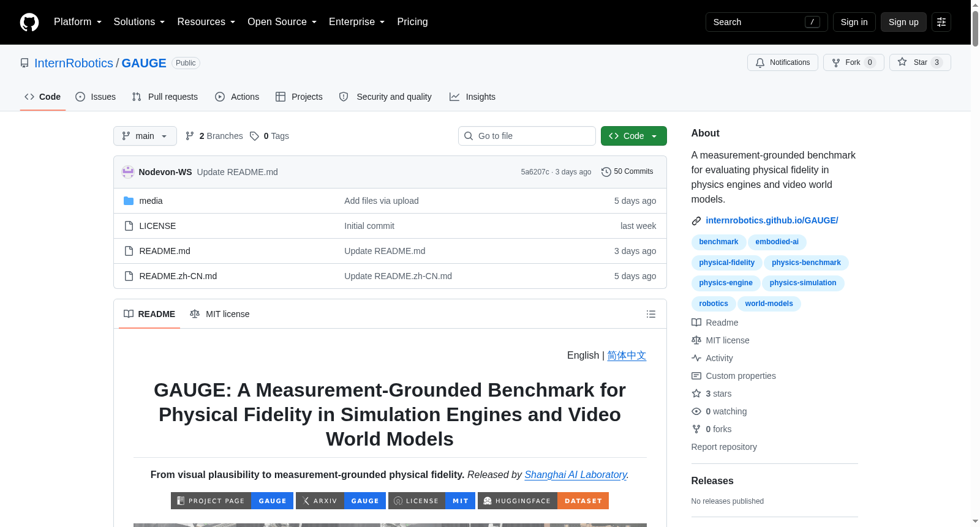Select the physics-engine topic tag
Screen dimensions: 980x527
click(726, 283)
